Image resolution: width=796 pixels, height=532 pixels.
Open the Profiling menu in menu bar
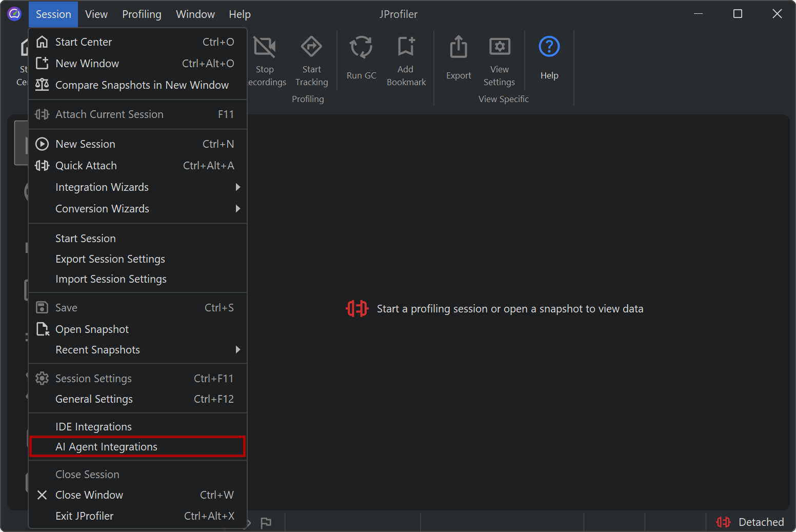[142, 14]
